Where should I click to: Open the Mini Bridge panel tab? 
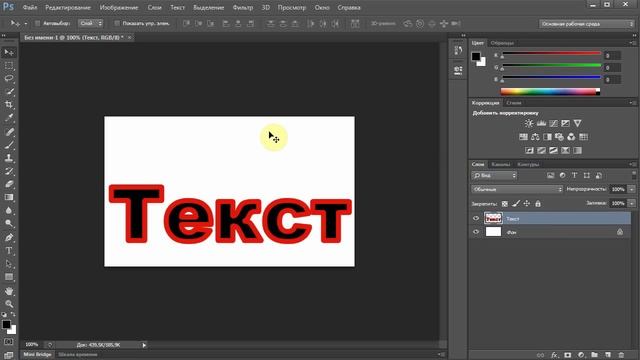(37, 355)
